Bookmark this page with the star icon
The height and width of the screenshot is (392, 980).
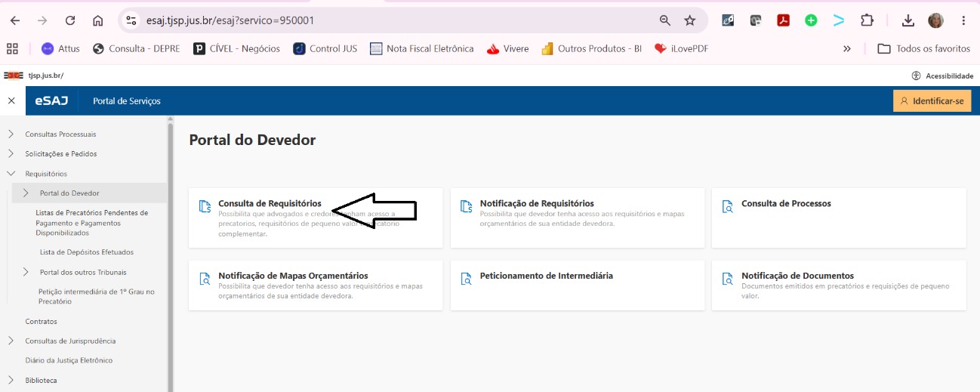click(689, 20)
